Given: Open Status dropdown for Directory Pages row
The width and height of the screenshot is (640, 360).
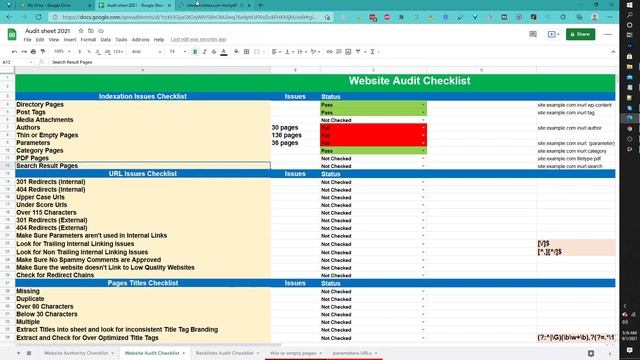Looking at the screenshot, I should (x=423, y=105).
